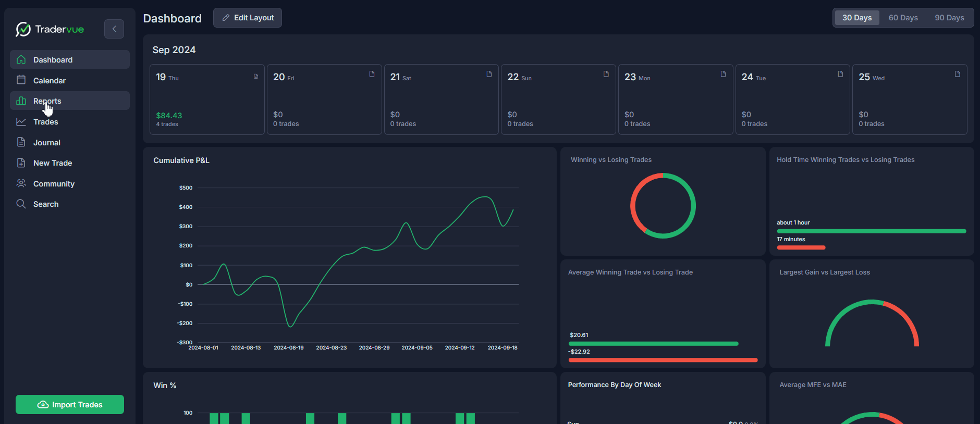
Task: Open Search from the sidebar
Action: click(x=70, y=204)
